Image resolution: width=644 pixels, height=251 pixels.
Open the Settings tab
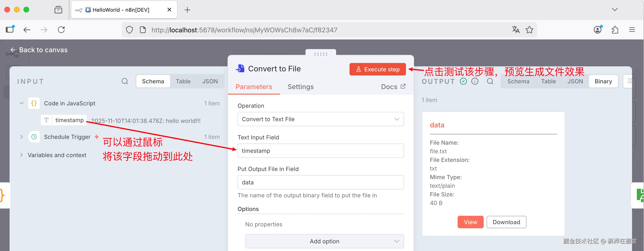click(300, 87)
